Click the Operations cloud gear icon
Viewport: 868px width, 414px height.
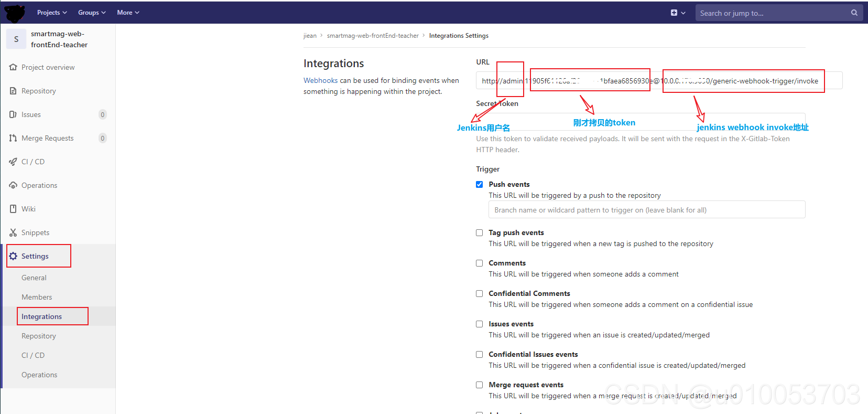point(13,185)
